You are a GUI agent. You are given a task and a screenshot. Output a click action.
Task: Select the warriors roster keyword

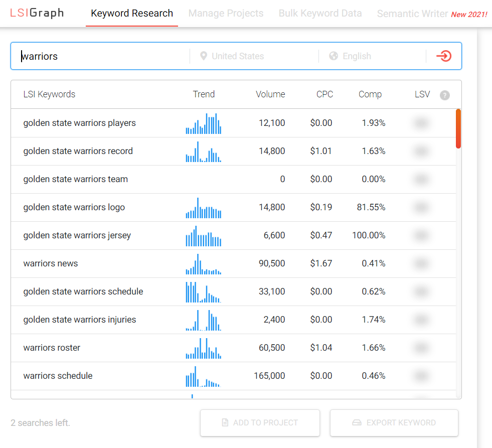coord(52,348)
